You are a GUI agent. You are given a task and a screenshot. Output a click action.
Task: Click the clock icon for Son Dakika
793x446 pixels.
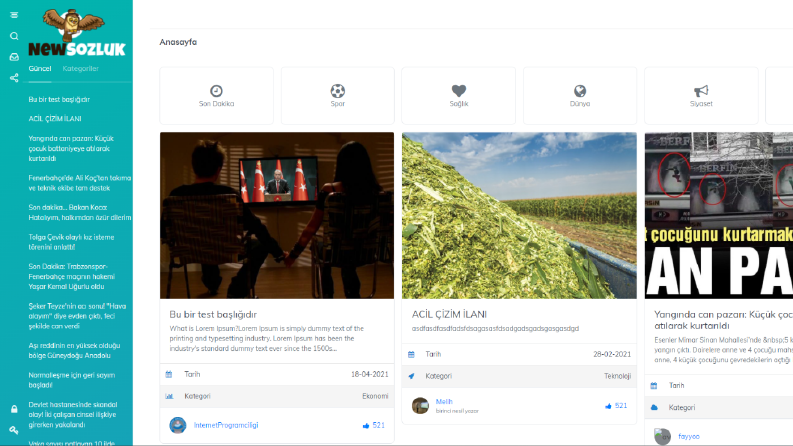tap(216, 91)
